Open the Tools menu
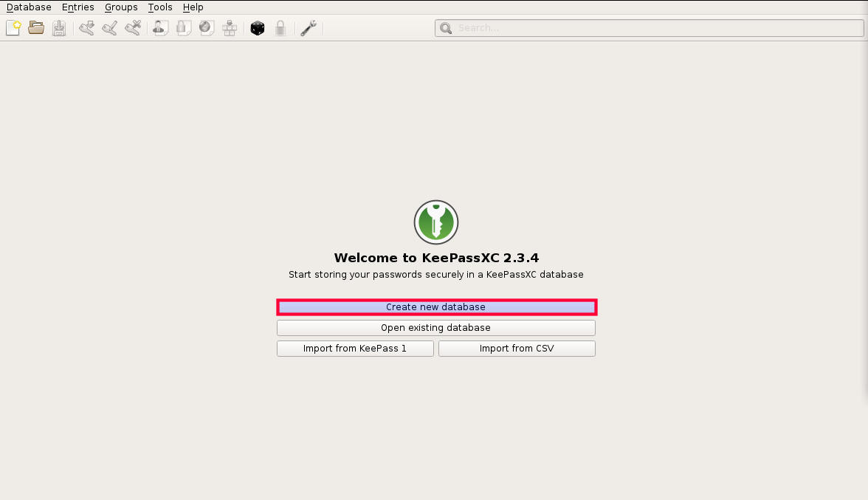The image size is (868, 500). (160, 7)
